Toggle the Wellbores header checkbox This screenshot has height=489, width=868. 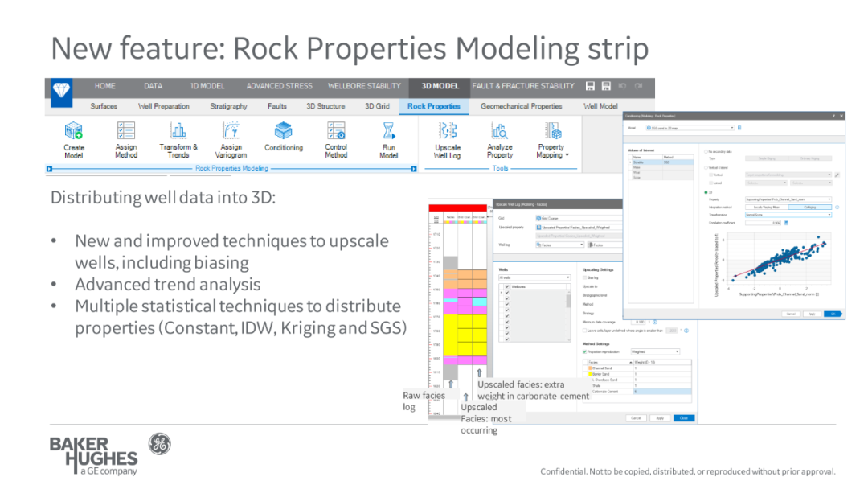(507, 287)
